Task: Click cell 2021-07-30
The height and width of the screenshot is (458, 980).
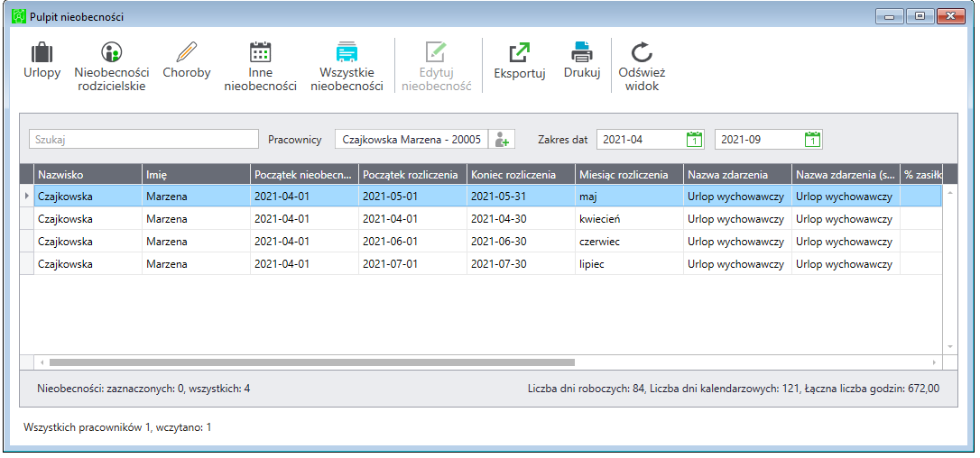Action: (x=521, y=263)
